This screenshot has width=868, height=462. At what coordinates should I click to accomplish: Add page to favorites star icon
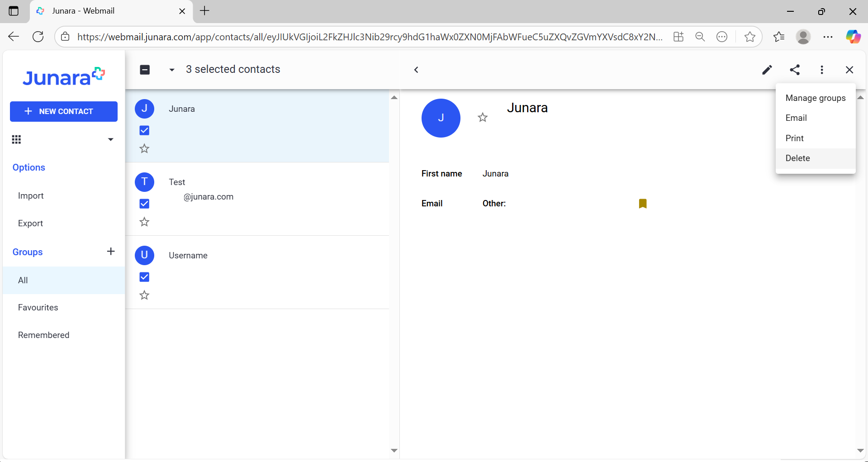click(x=749, y=37)
